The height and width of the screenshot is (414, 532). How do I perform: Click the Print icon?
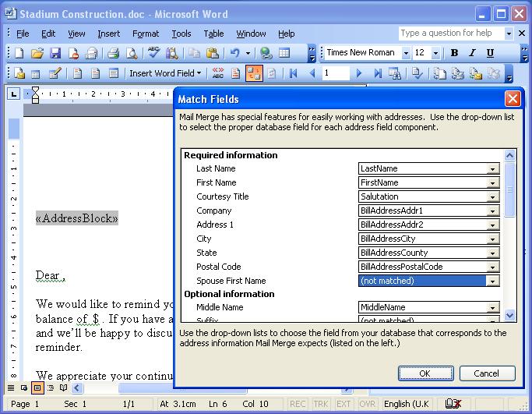(113, 54)
